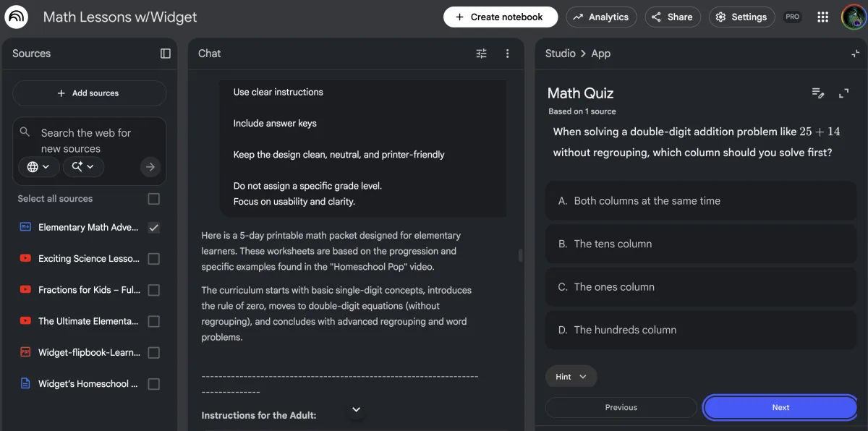Click the NotebookLM logo icon
Screen dimensions: 868x431
tap(17, 17)
